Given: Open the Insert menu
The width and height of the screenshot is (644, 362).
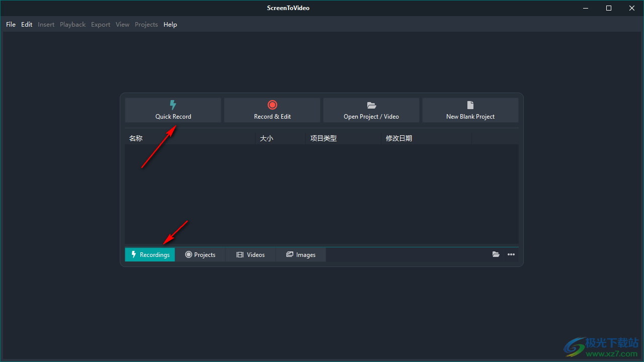Looking at the screenshot, I should point(46,24).
